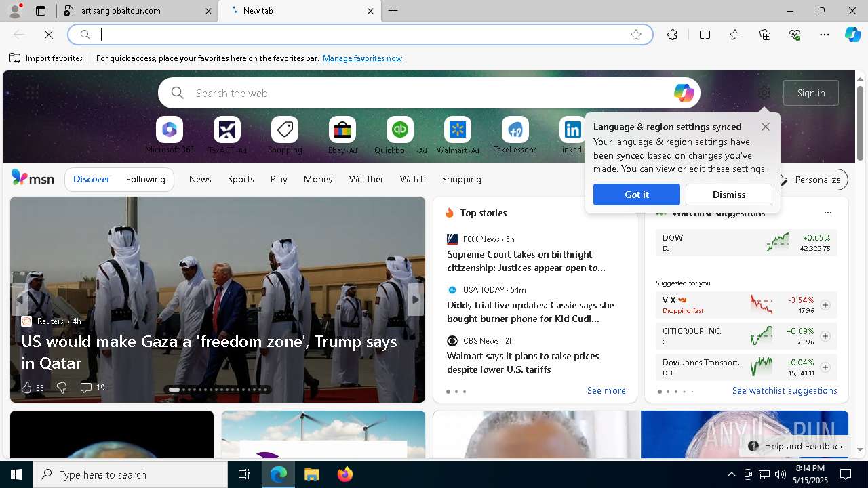The image size is (868, 488).
Task: Open Collections icon
Action: click(765, 35)
